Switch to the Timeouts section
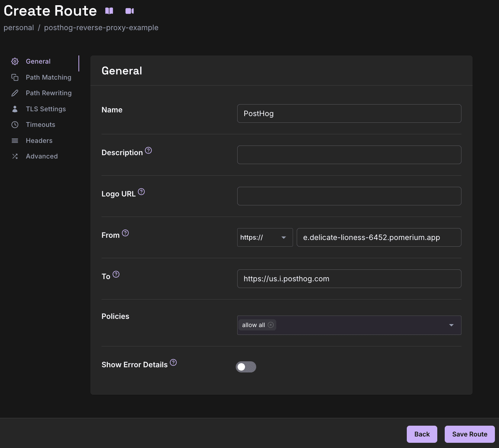 41,125
